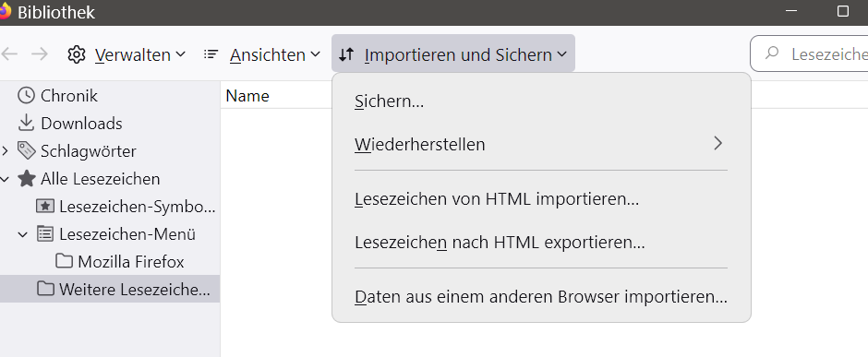
Task: Close the Importieren und Sichern menu button
Action: 452,54
